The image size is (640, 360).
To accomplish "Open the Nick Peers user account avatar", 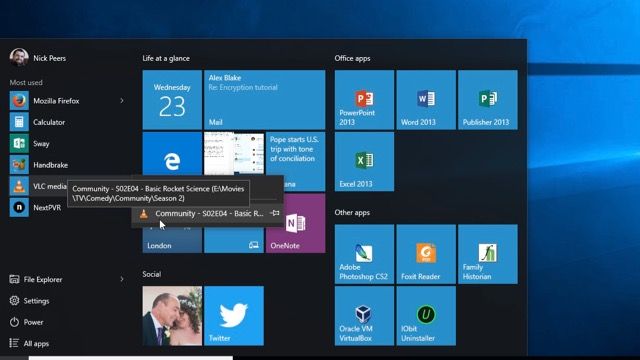I will (x=19, y=58).
